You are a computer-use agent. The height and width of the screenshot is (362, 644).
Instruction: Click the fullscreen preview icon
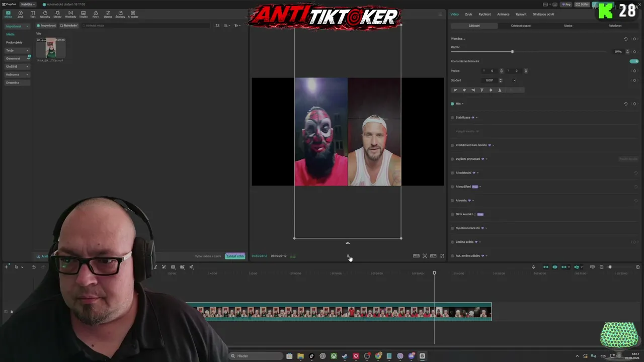[442, 256]
